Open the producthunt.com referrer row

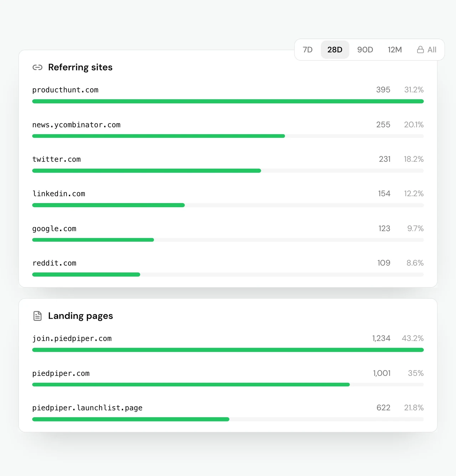tap(228, 94)
